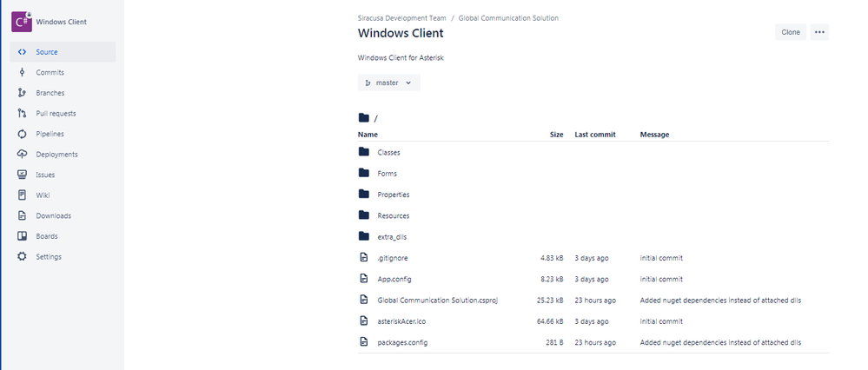Click the Downloads file icon
The height and width of the screenshot is (370, 868).
tap(22, 215)
